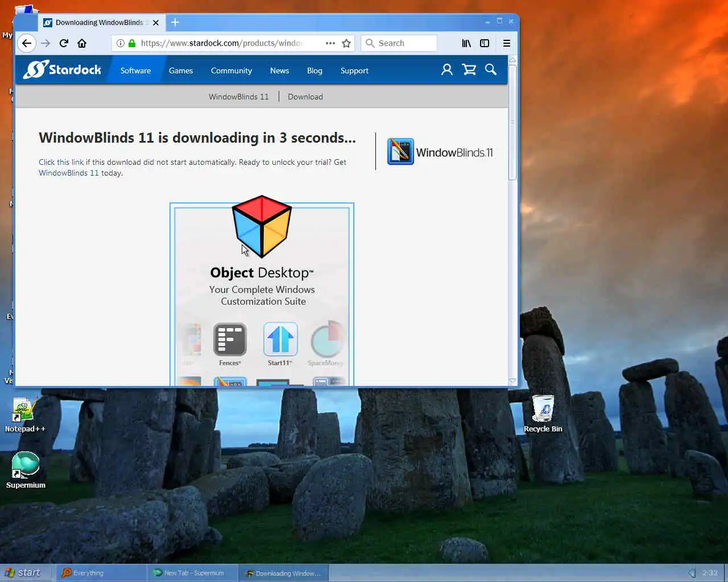Open the Firefox hamburger menu

(x=506, y=43)
